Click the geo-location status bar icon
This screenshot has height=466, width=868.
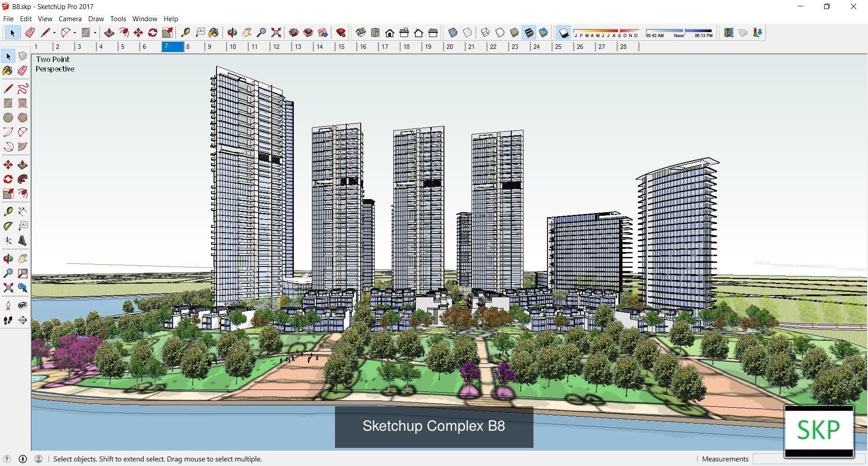pyautogui.click(x=7, y=459)
